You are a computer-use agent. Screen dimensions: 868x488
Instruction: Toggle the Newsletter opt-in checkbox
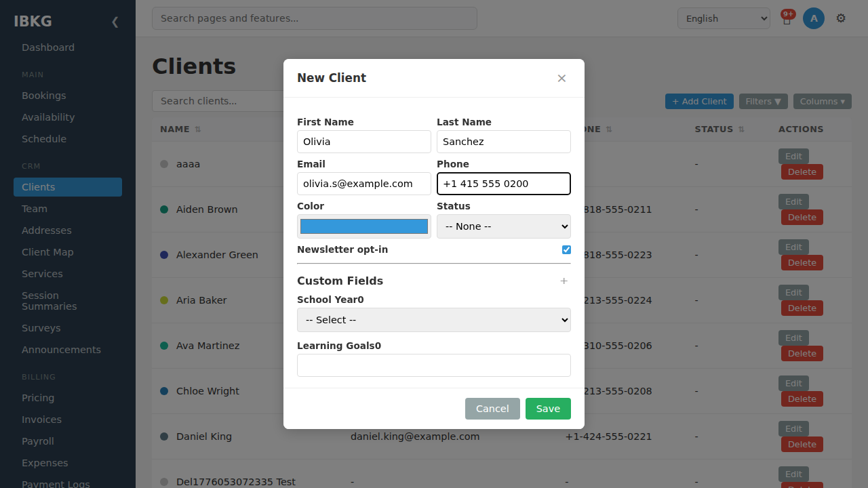pos(566,249)
